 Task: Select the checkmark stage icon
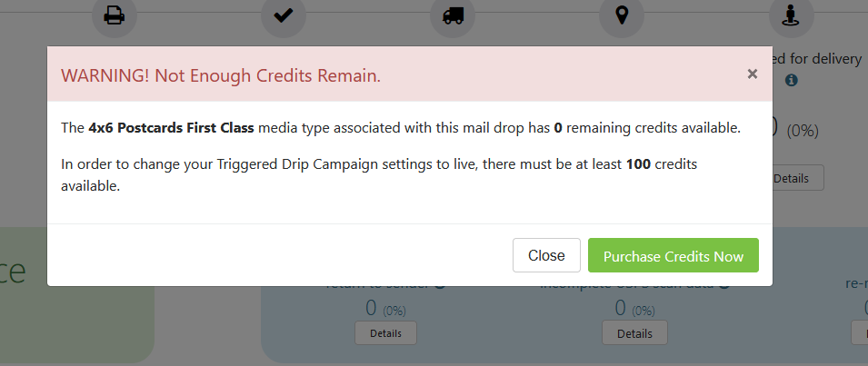click(x=284, y=15)
